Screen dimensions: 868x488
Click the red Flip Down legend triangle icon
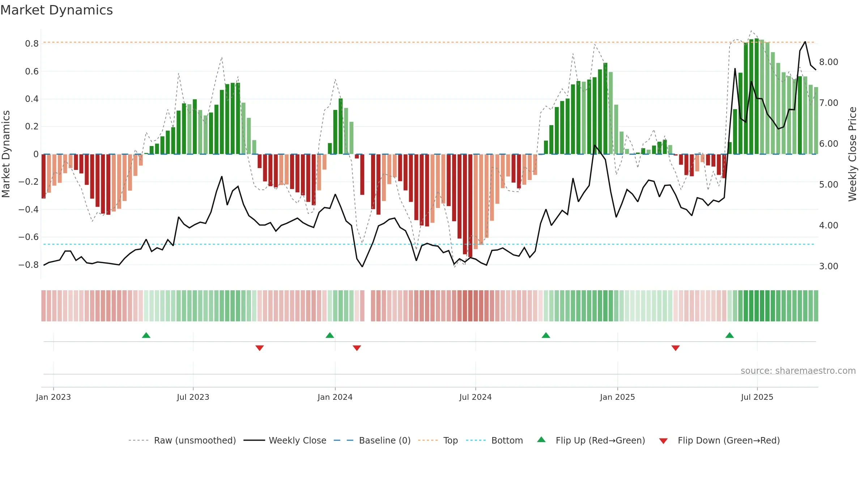[x=663, y=441]
